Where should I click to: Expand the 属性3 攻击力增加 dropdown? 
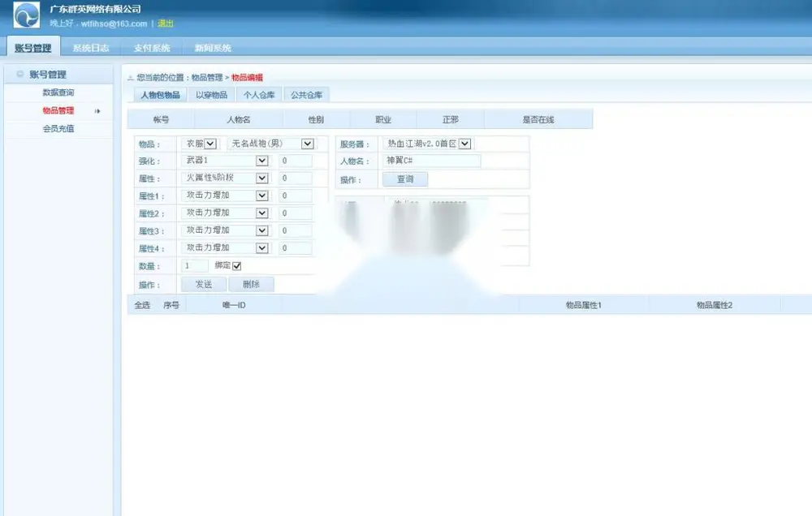point(262,231)
